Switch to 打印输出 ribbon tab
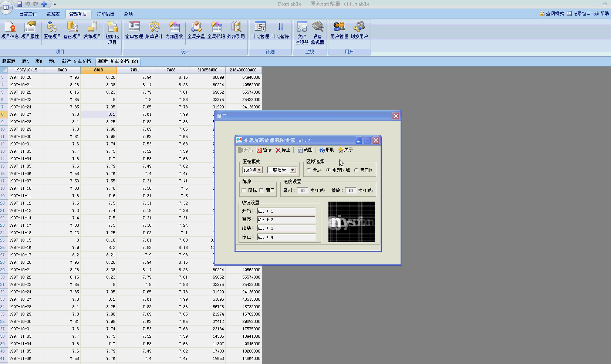Screen dimensions: 611x364 click(x=105, y=14)
